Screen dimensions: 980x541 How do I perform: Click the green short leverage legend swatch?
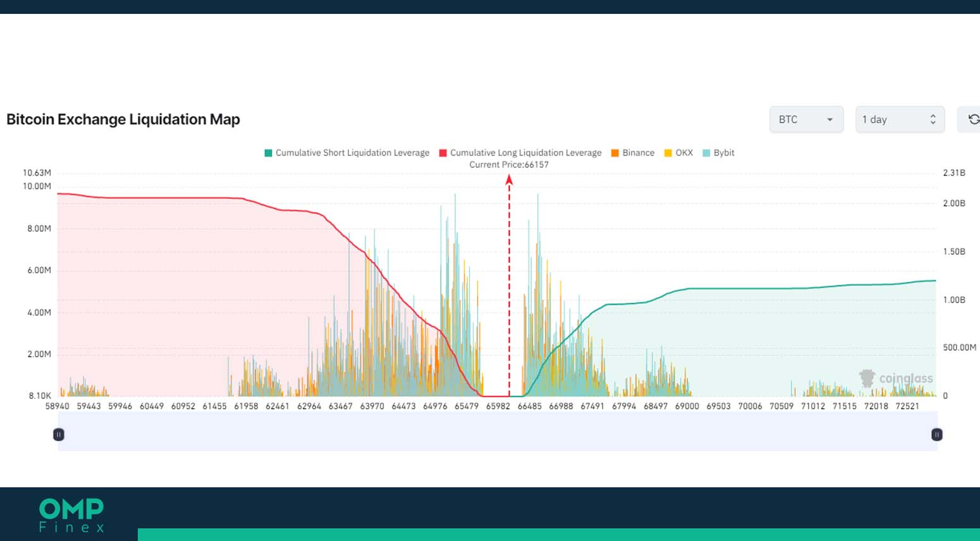point(268,153)
